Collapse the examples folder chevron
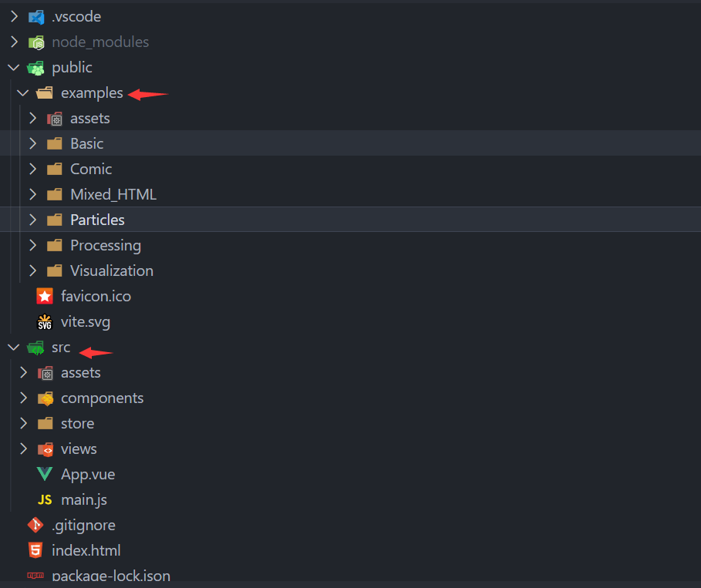 pos(23,93)
